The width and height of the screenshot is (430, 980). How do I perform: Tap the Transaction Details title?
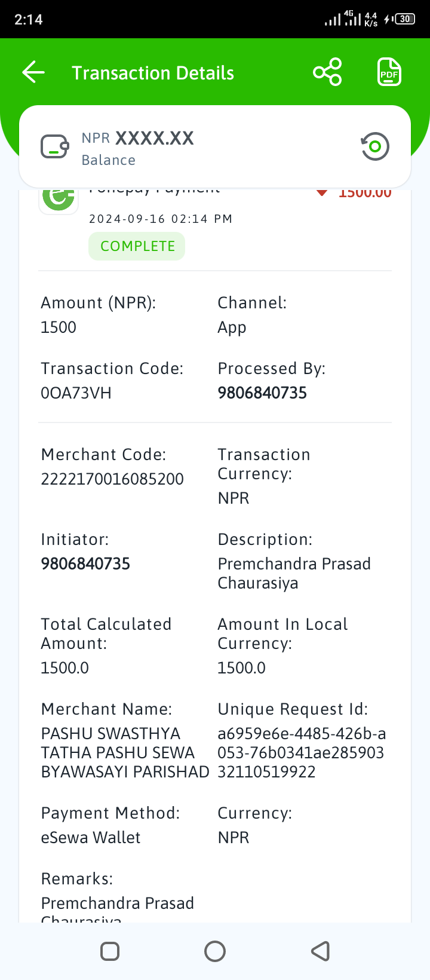click(x=153, y=73)
